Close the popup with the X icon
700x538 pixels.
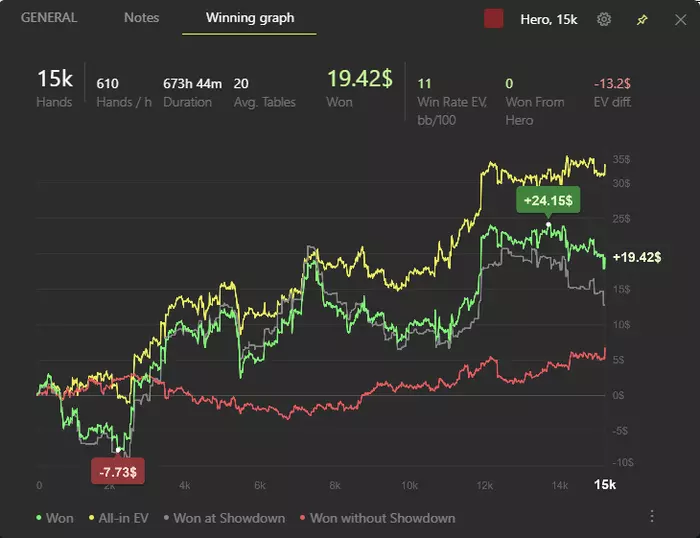[678, 19]
